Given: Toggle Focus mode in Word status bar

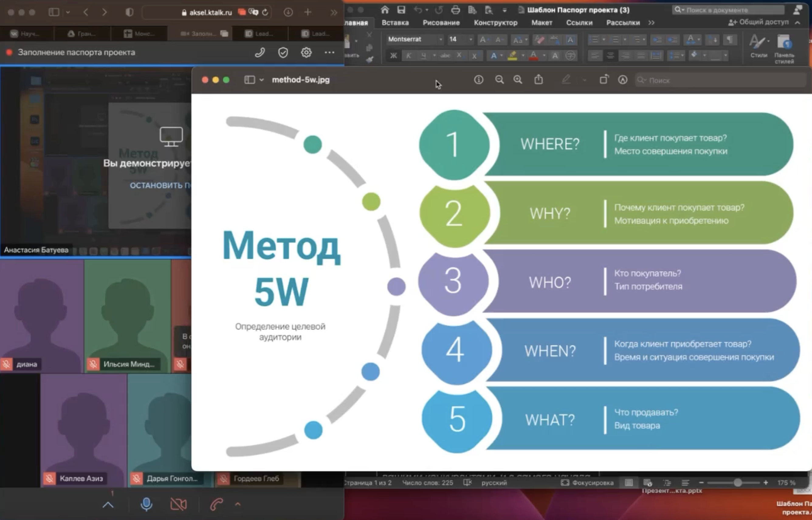Looking at the screenshot, I should [x=587, y=483].
